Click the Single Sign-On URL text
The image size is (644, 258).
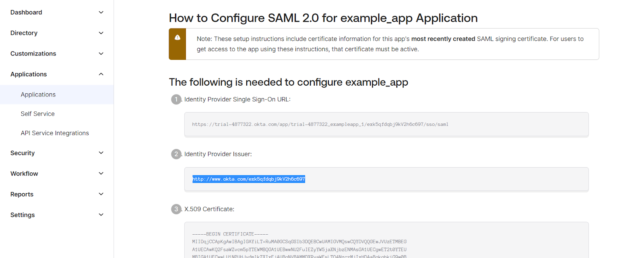click(x=320, y=125)
